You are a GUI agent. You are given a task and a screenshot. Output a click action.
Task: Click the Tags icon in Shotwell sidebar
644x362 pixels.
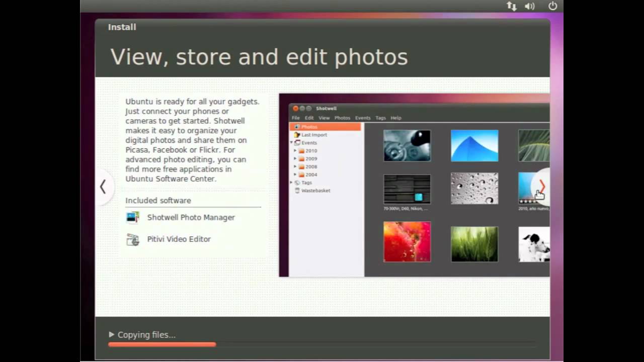[297, 183]
